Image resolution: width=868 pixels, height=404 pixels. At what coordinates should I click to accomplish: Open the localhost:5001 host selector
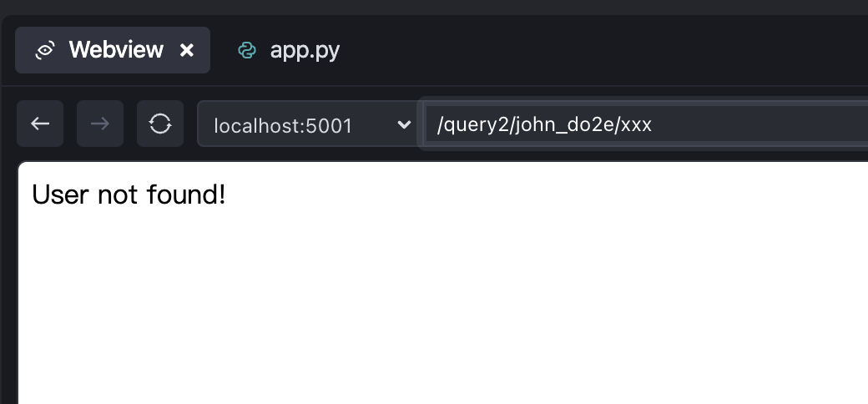tap(308, 124)
